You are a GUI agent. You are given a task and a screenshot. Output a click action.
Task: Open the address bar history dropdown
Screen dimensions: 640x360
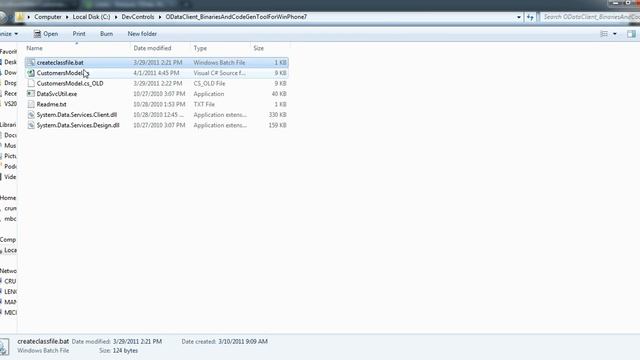click(x=519, y=17)
